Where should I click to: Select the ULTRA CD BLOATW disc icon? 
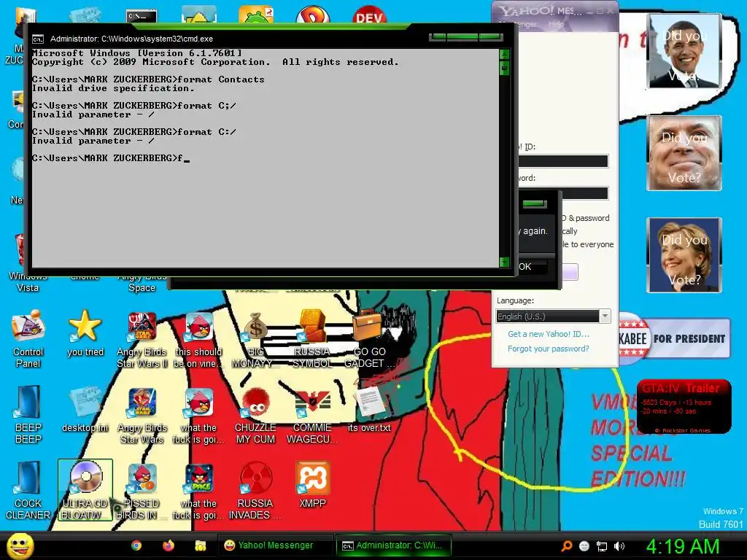pyautogui.click(x=85, y=491)
